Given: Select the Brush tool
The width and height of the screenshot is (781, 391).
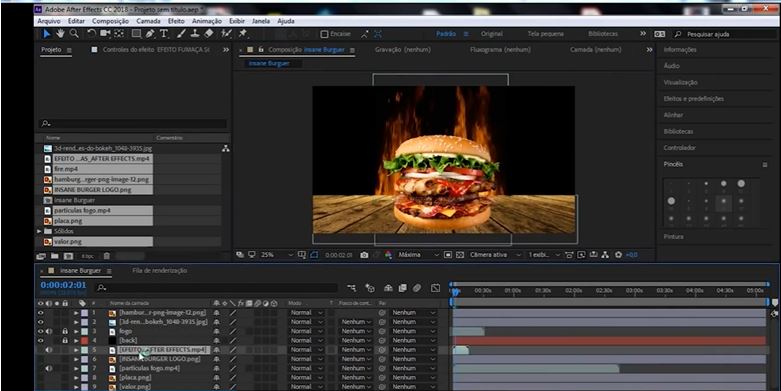Looking at the screenshot, I should pyautogui.click(x=181, y=34).
